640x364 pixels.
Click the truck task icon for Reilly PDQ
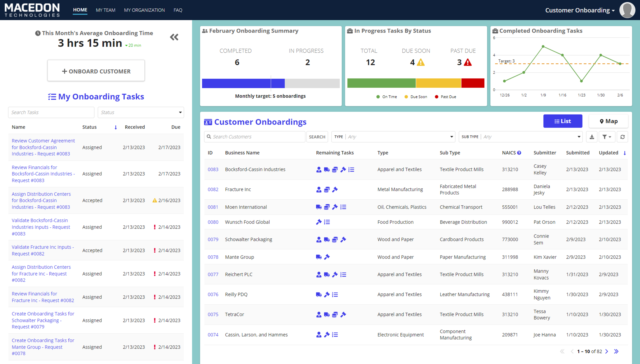[319, 294]
